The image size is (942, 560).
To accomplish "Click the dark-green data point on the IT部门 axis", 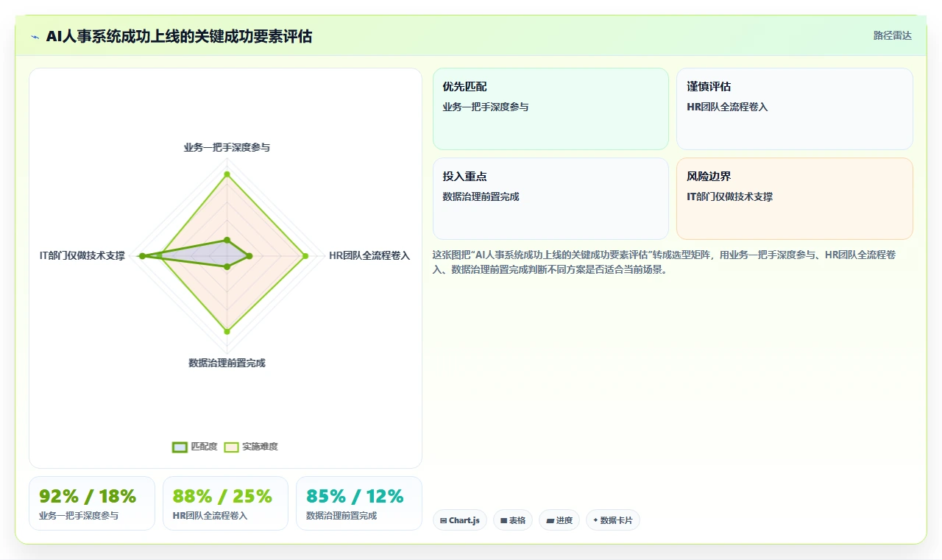I will [x=143, y=256].
